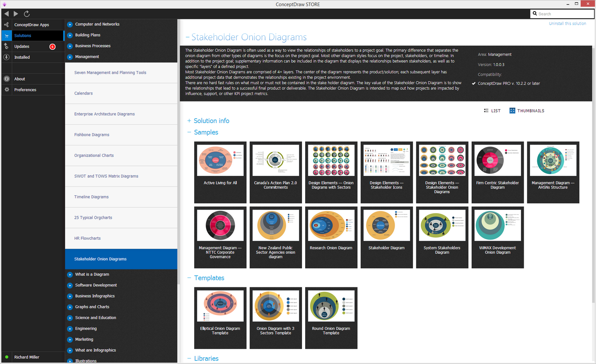Screen dimensions: 596x364
Task: Go back with the left navigation arrow
Action: click(x=6, y=14)
